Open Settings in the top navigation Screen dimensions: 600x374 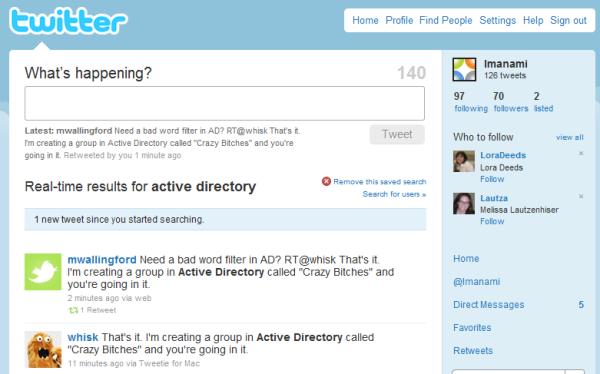tap(497, 20)
